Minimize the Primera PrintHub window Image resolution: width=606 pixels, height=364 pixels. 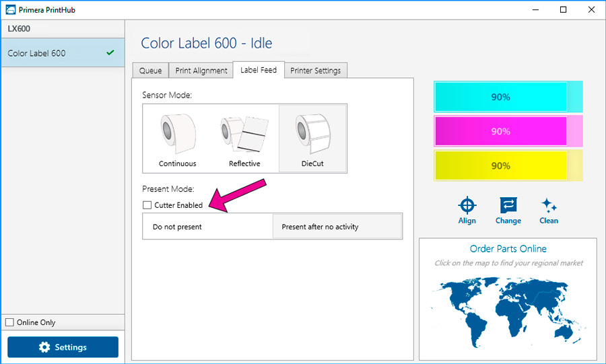(535, 9)
